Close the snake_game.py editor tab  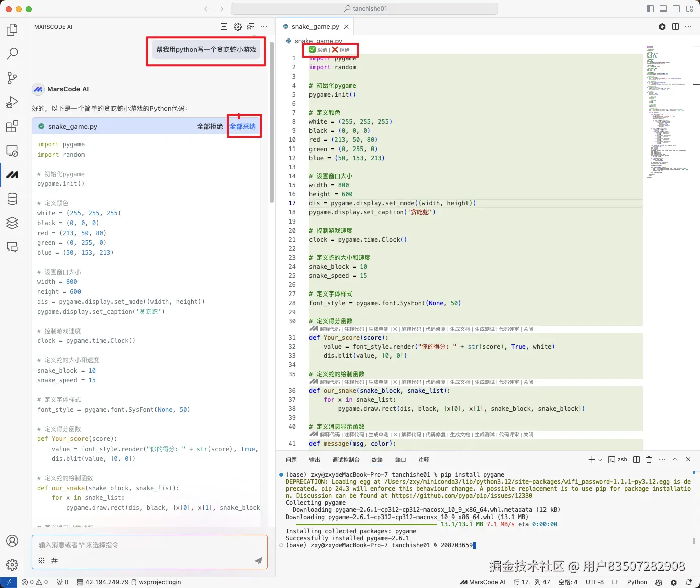click(x=346, y=27)
